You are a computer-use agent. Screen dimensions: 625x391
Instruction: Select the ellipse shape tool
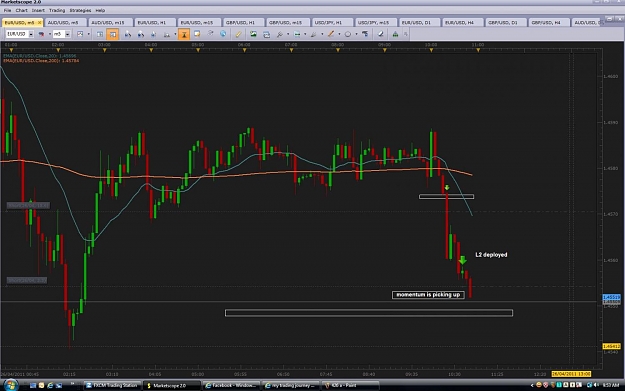pyautogui.click(x=348, y=34)
